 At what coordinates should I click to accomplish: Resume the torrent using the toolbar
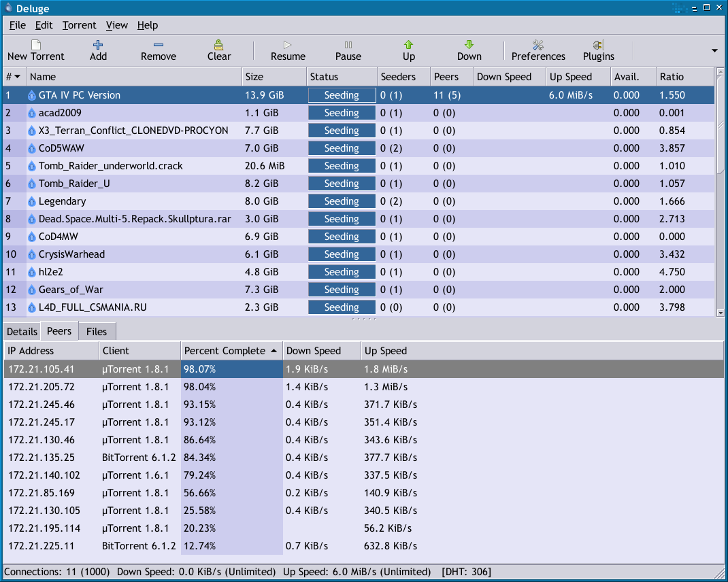288,50
